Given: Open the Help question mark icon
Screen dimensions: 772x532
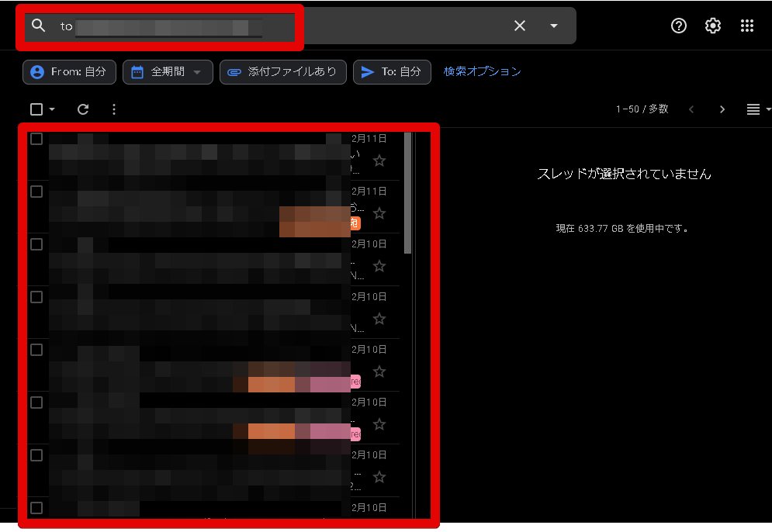Looking at the screenshot, I should [x=679, y=26].
